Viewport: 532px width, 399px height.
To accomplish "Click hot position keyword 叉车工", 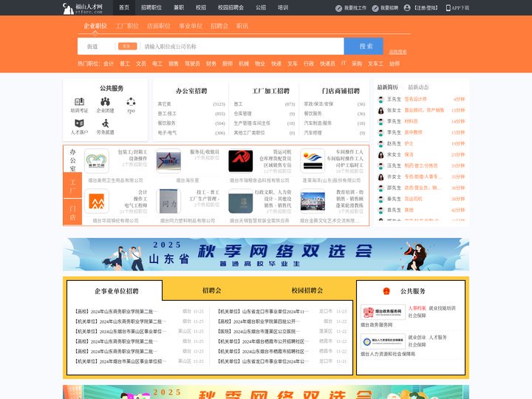I will click(x=375, y=64).
